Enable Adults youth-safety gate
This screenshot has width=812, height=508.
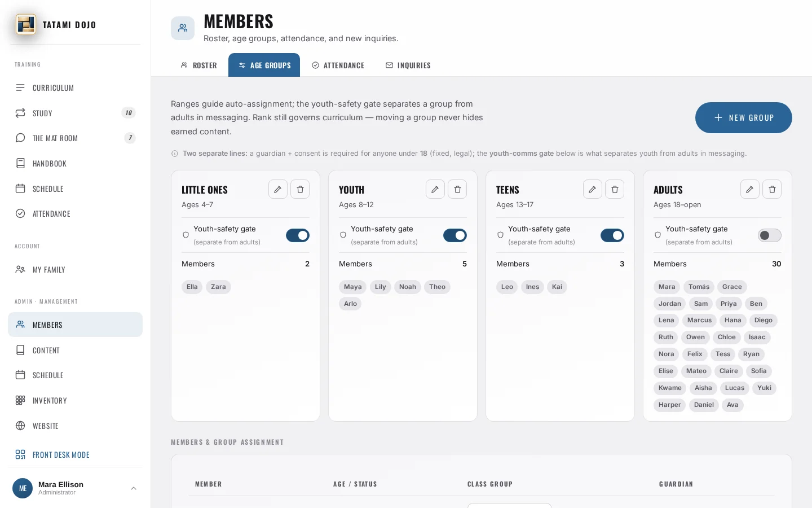point(770,235)
